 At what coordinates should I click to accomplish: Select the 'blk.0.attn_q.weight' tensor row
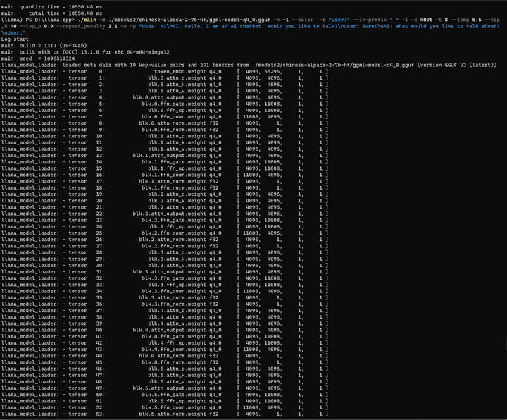tap(165, 78)
